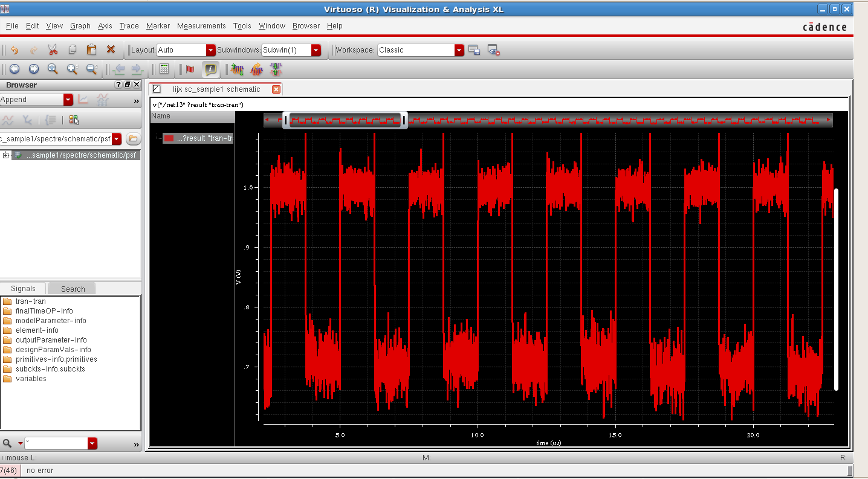Click the Delete red X icon
The image size is (868, 479).
pos(111,50)
